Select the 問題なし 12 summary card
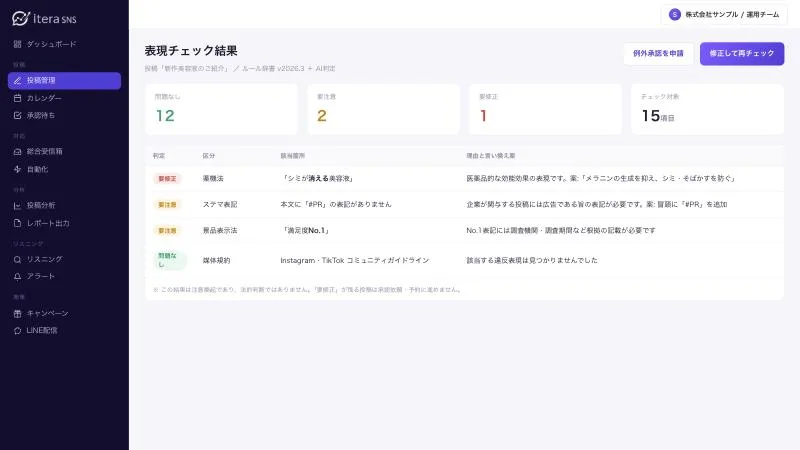The height and width of the screenshot is (450, 800). click(221, 109)
